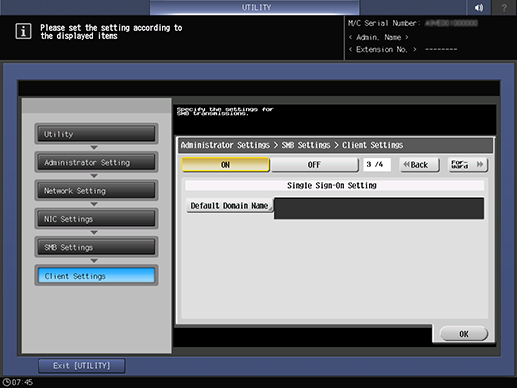Open Network Setting from the sidebar
This screenshot has width=517, height=388.
coord(96,191)
